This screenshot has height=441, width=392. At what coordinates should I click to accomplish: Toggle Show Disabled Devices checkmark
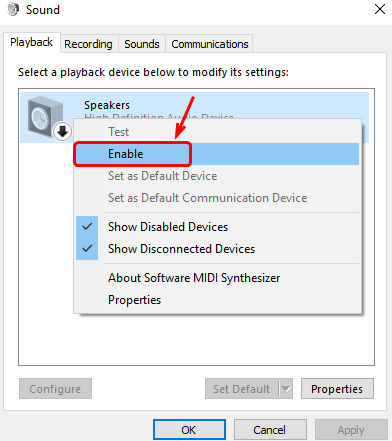click(87, 227)
